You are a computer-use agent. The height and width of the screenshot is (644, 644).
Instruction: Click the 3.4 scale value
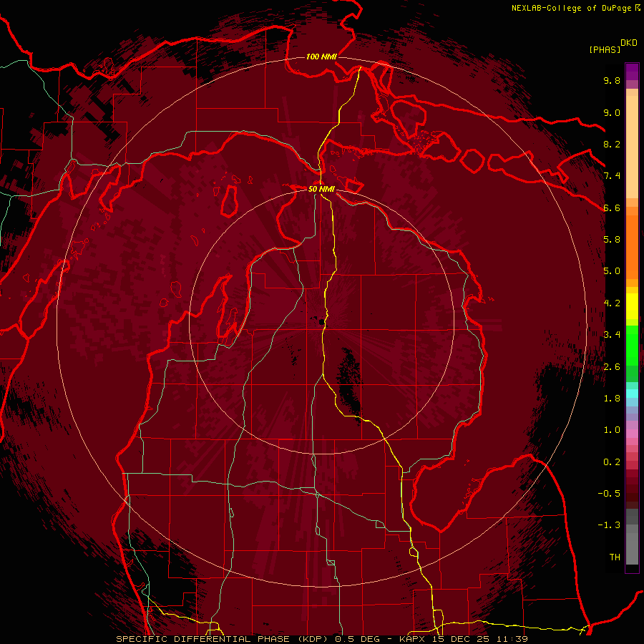[612, 335]
